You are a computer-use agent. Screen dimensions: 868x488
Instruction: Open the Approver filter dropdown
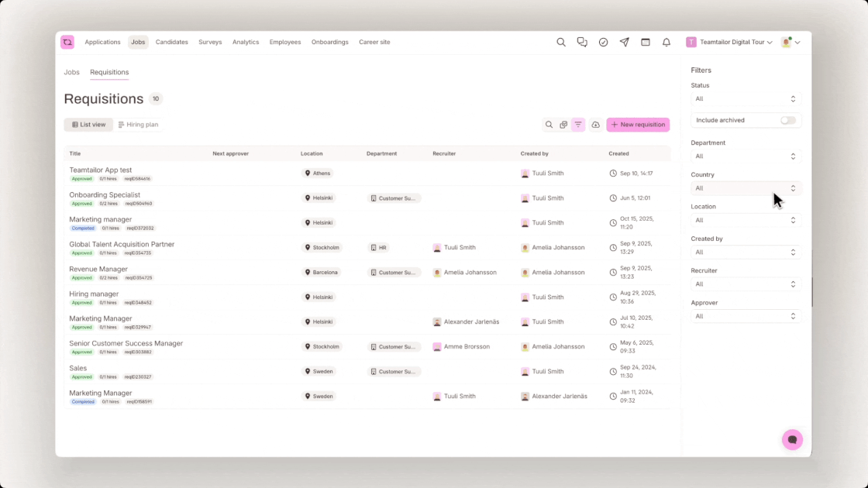click(x=746, y=317)
